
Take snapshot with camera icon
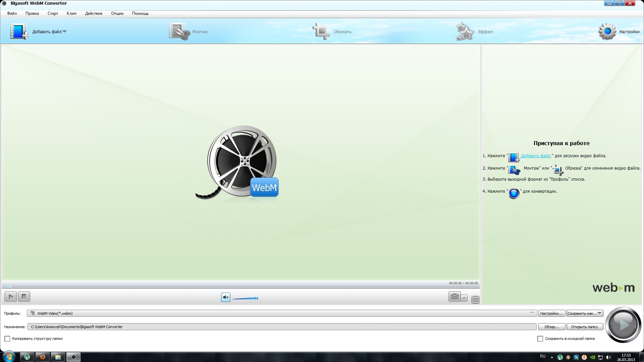[x=454, y=297]
